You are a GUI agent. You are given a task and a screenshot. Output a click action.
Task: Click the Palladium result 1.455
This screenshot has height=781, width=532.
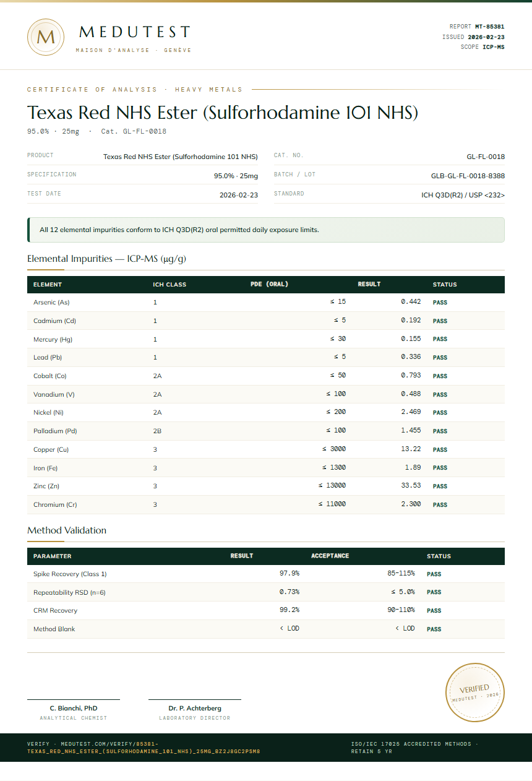coord(411,431)
